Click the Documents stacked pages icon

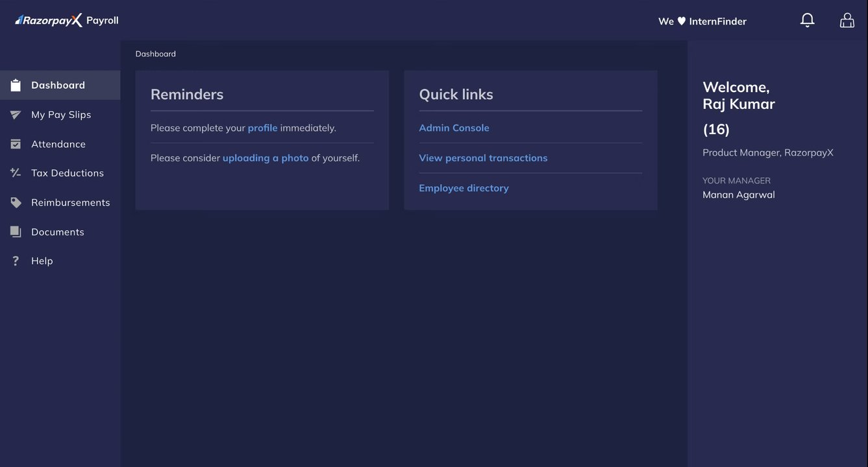pos(16,232)
